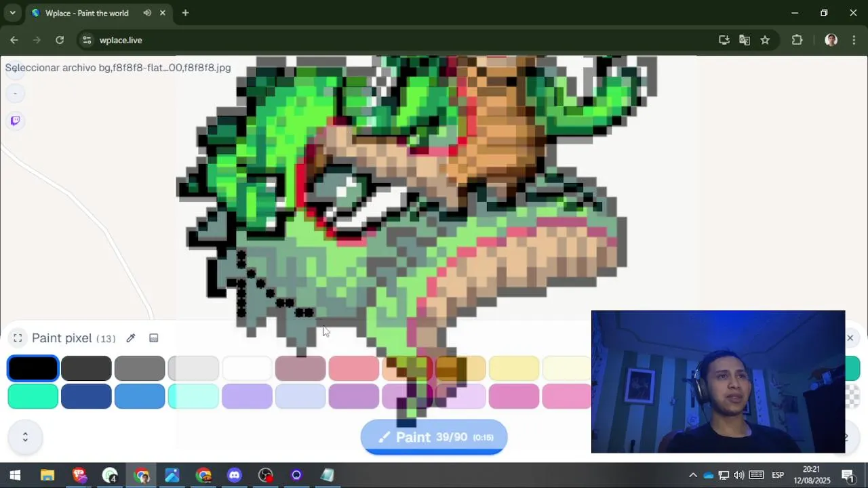Open the volume control in tray
The image size is (868, 488).
(x=739, y=475)
